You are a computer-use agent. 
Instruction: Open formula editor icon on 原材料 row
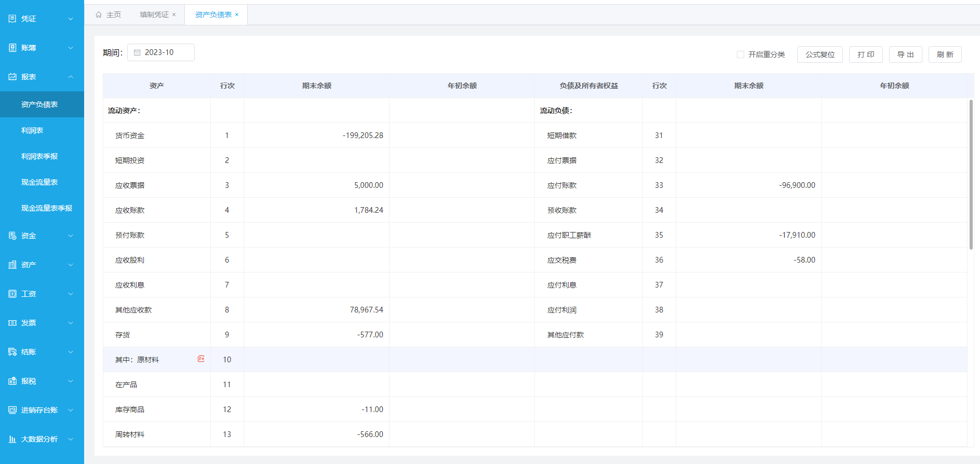201,359
